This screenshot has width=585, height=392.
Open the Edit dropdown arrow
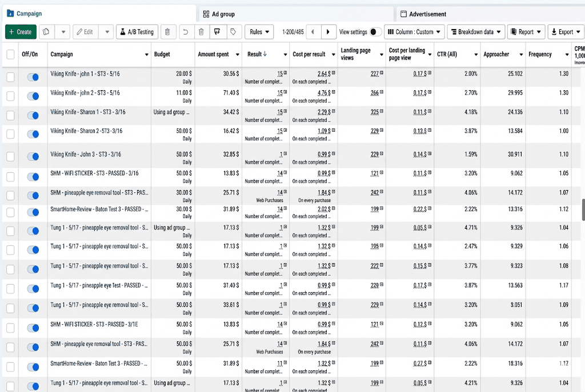click(107, 32)
